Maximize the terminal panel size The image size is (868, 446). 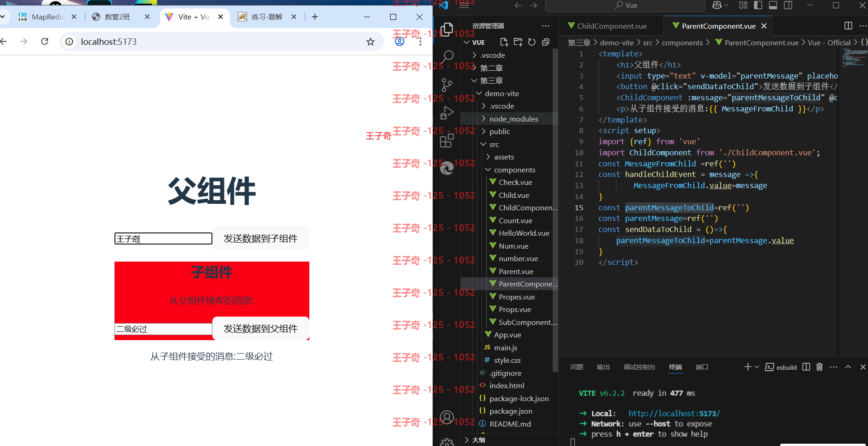pyautogui.click(x=848, y=367)
